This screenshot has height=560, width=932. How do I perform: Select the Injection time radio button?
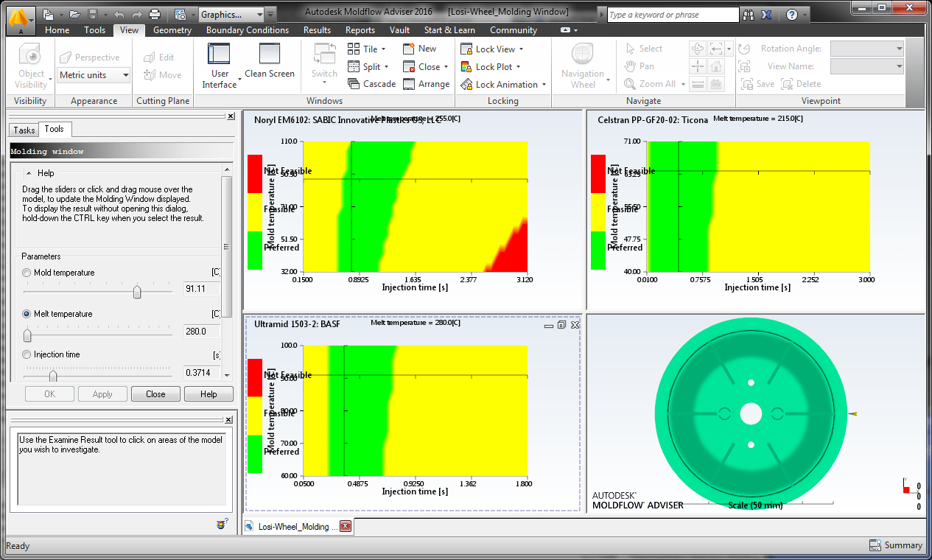click(27, 354)
